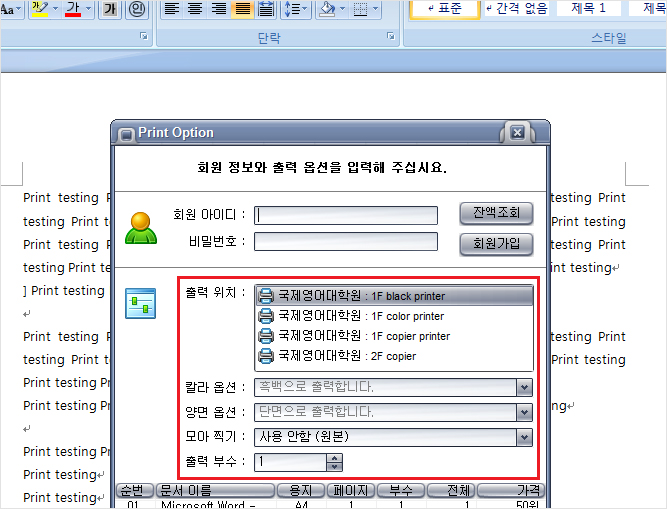Click the enclosed character icon

(137, 9)
